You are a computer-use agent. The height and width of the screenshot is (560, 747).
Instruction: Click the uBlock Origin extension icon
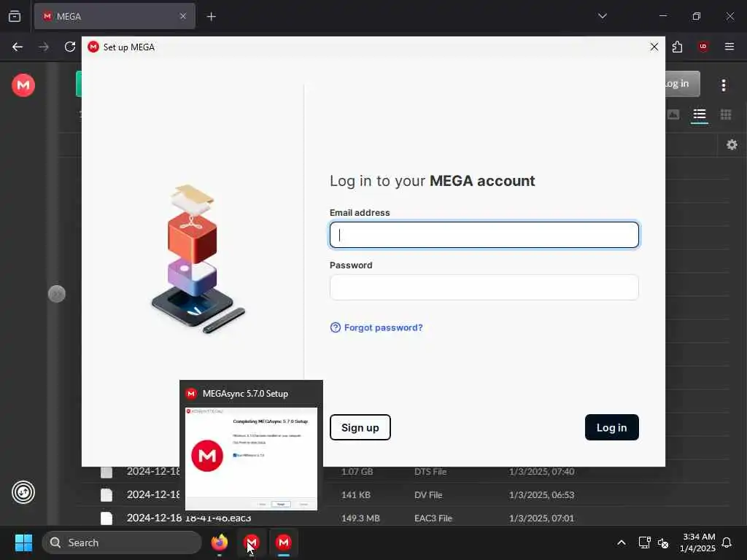coord(703,47)
